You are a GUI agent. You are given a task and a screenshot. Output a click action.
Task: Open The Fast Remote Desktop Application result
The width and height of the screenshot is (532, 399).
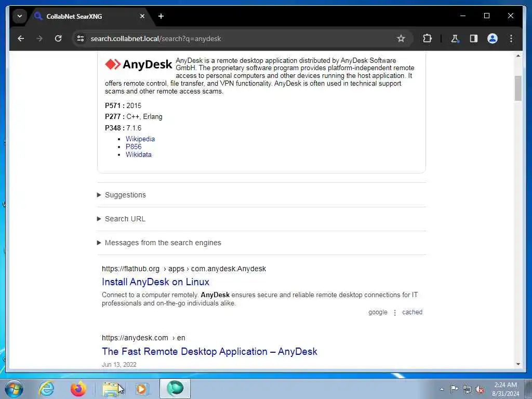209,352
